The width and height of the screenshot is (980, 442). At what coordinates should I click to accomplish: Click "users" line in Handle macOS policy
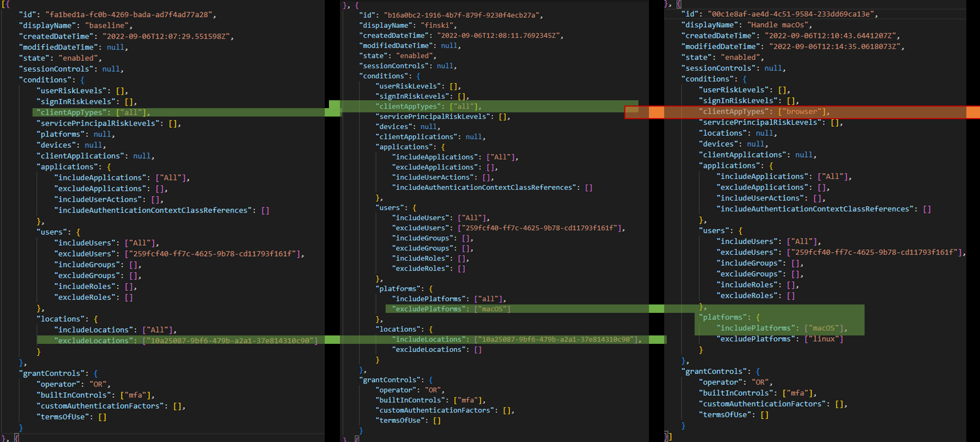pos(721,230)
